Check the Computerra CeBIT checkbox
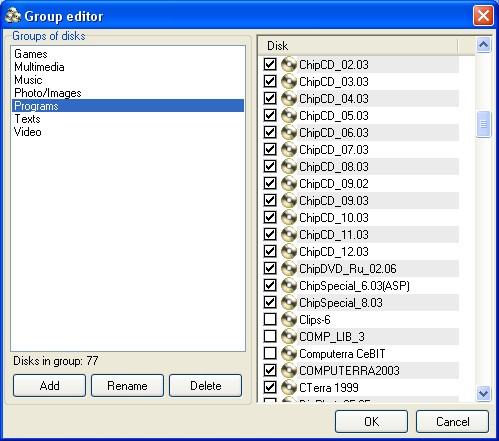Viewport: 499px width, 441px height. coord(270,353)
